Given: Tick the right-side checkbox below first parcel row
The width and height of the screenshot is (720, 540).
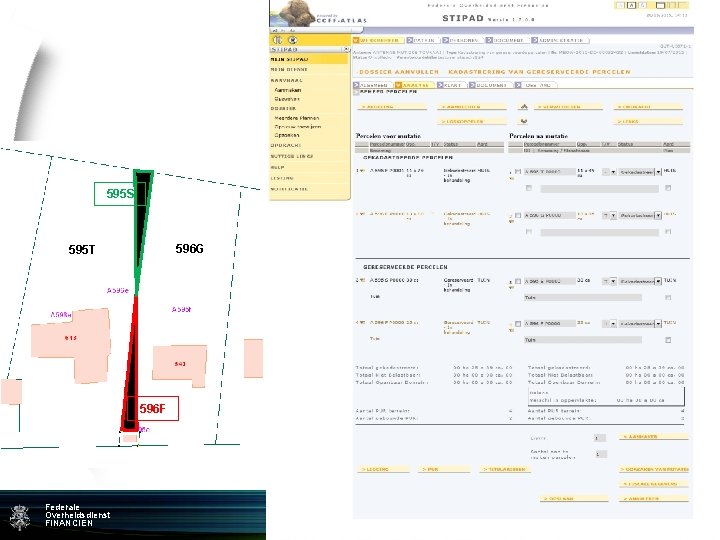Looking at the screenshot, I should (668, 188).
